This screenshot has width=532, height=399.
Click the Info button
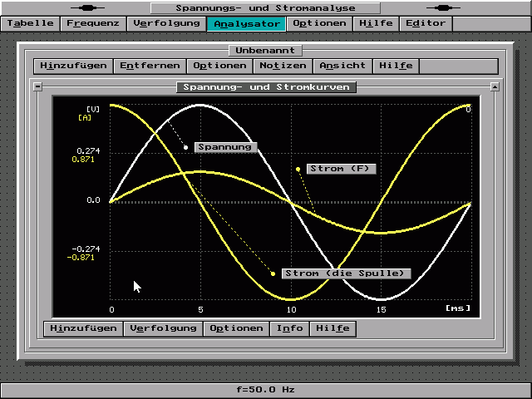[289, 328]
